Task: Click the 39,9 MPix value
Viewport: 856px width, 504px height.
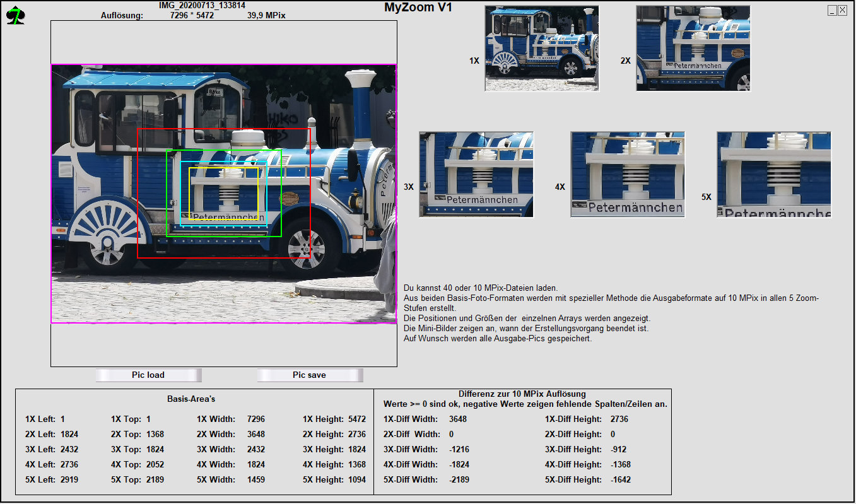Action: [267, 15]
